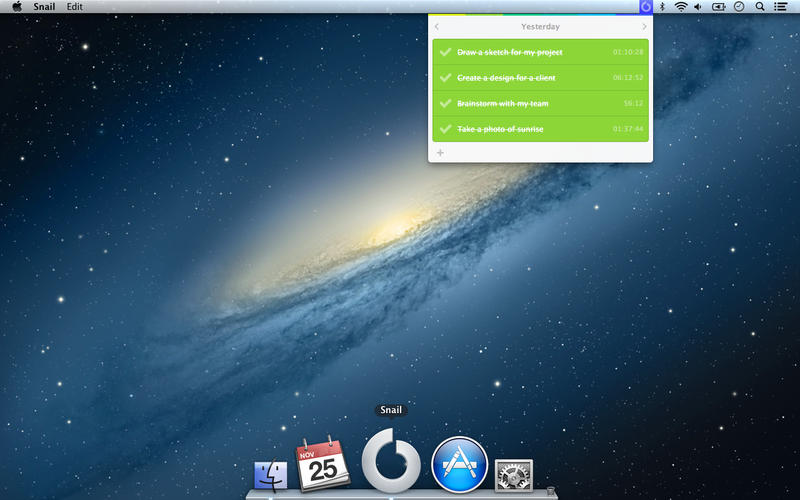Go to previous day with left chevron
Viewport: 800px width, 500px height.
[x=437, y=27]
